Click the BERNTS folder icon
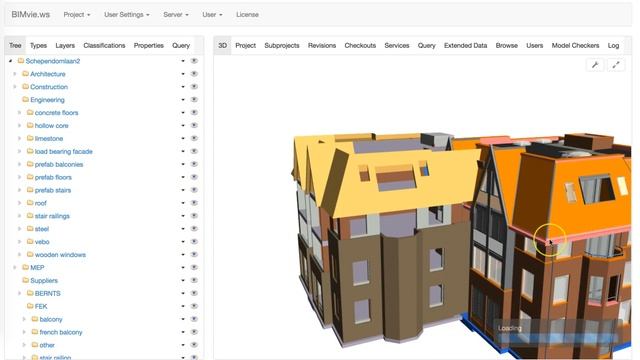640x360 pixels. [x=30, y=293]
